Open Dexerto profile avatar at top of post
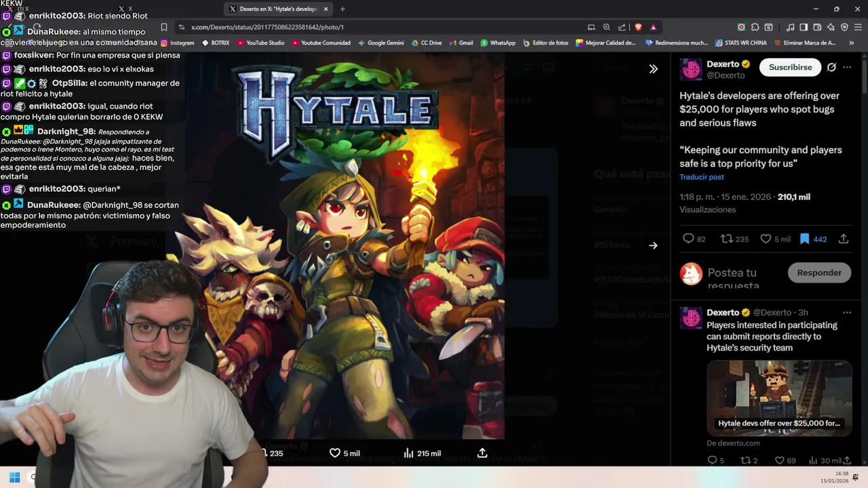This screenshot has width=868, height=488. [x=691, y=69]
